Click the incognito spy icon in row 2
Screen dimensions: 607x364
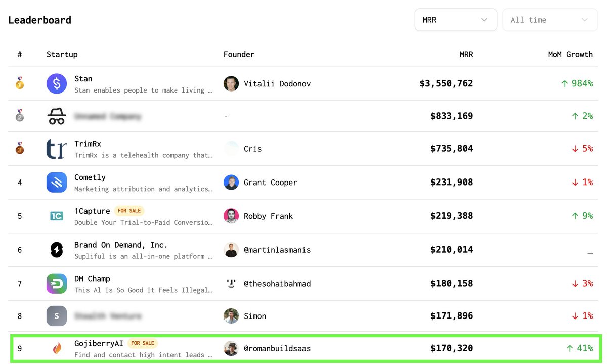point(57,116)
